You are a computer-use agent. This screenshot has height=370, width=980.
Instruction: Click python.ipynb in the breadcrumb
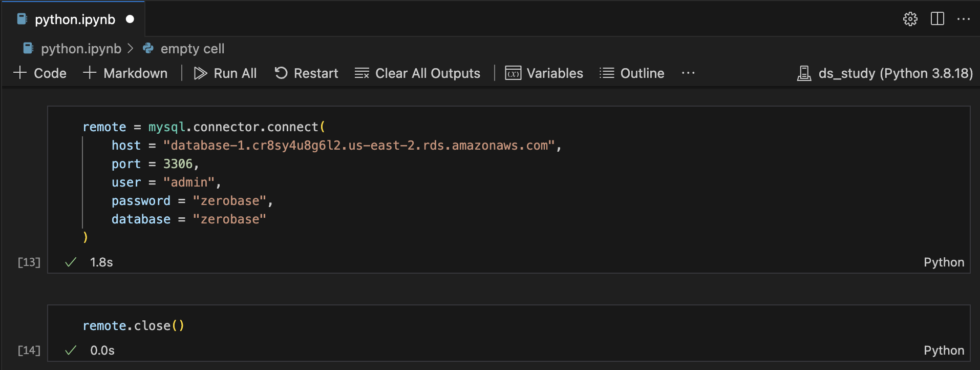pyautogui.click(x=80, y=49)
